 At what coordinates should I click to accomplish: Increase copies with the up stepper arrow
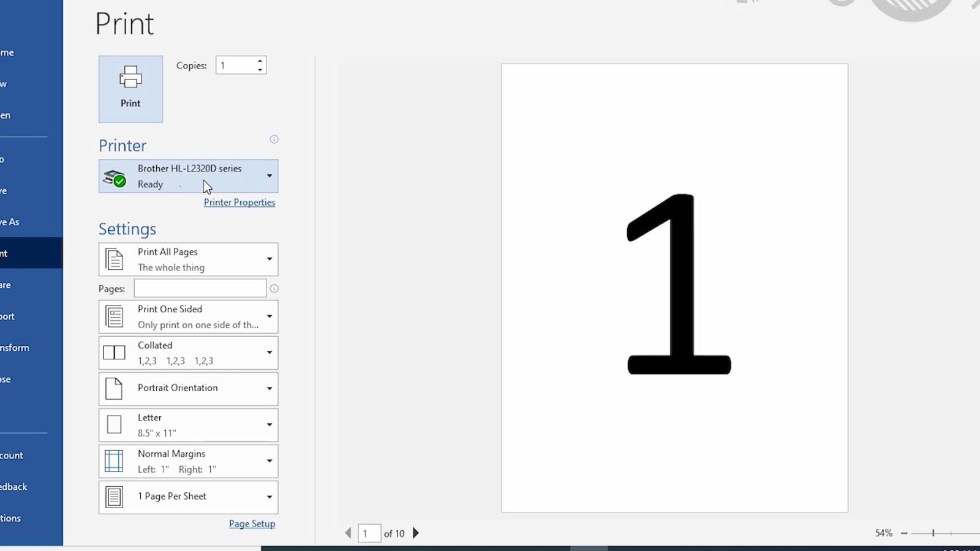tap(260, 61)
